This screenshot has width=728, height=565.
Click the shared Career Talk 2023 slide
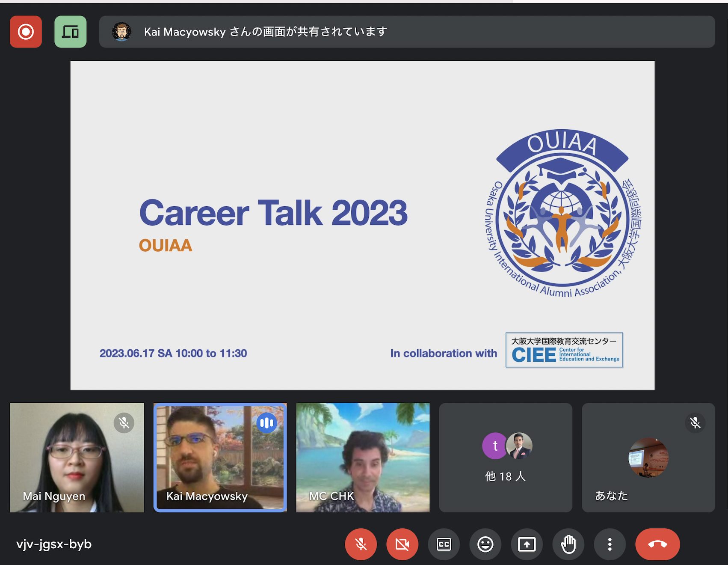pos(362,225)
